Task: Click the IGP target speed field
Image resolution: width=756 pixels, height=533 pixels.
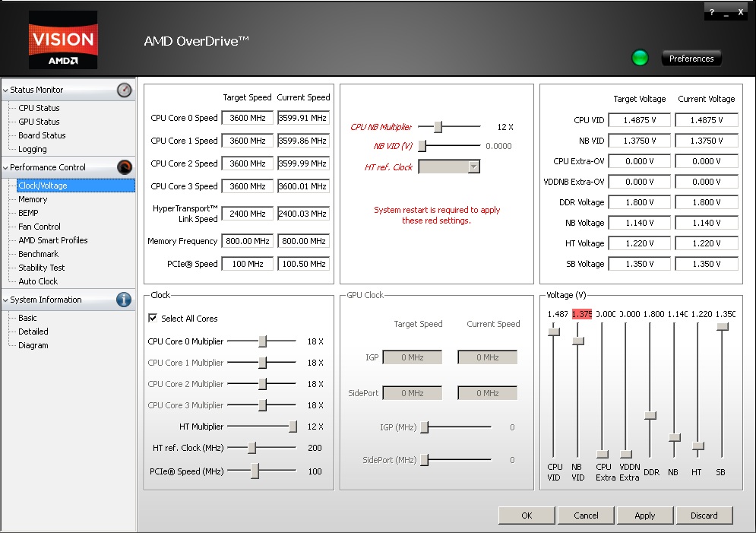Action: click(413, 357)
